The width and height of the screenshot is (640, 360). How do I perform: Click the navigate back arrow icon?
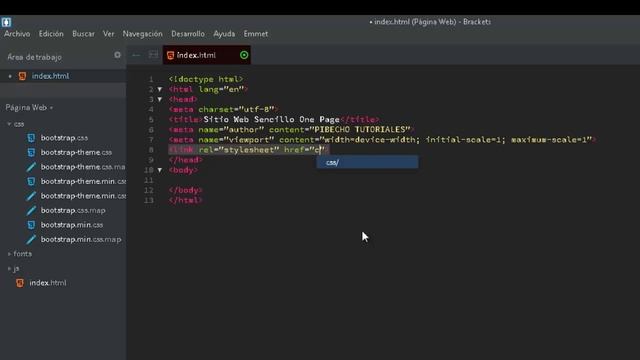[136, 55]
